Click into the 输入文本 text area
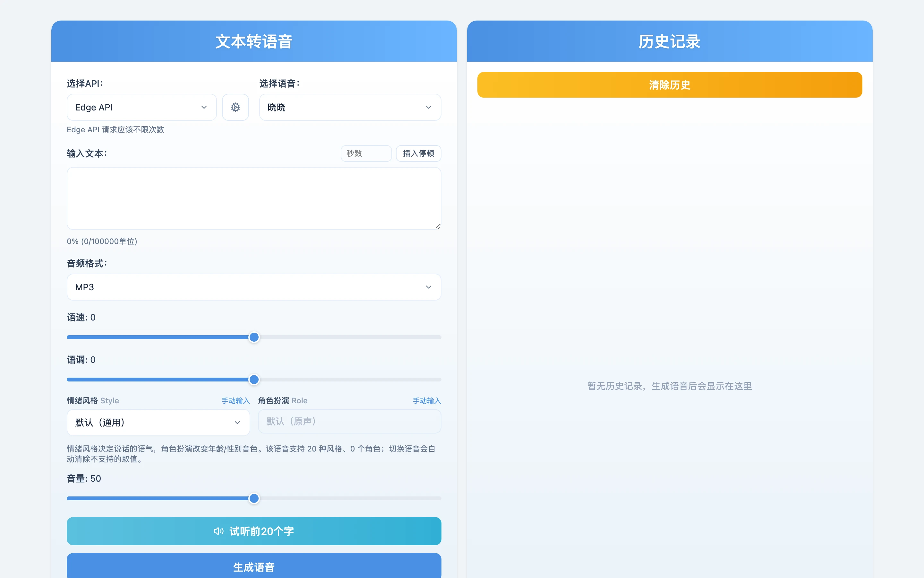 point(254,198)
